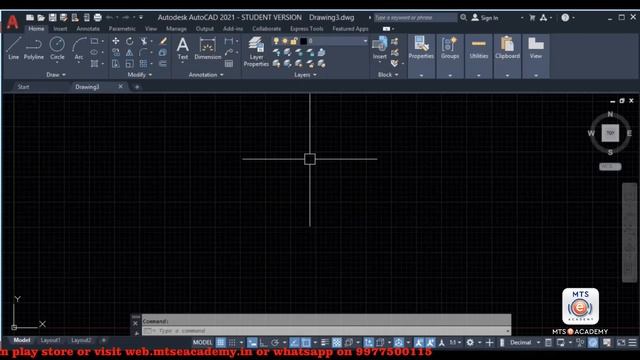Open the layer name dropdown
The height and width of the screenshot is (360, 640).
[x=365, y=41]
